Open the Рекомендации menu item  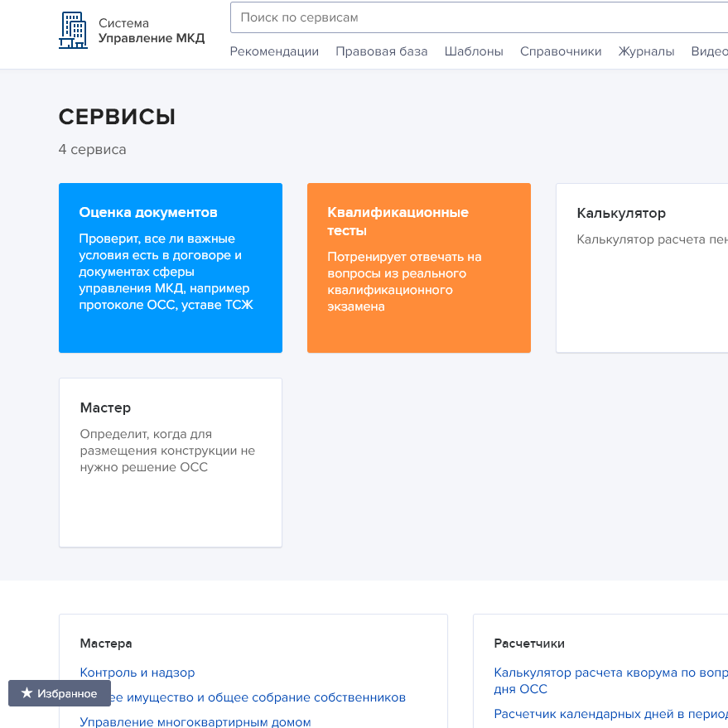(x=274, y=51)
